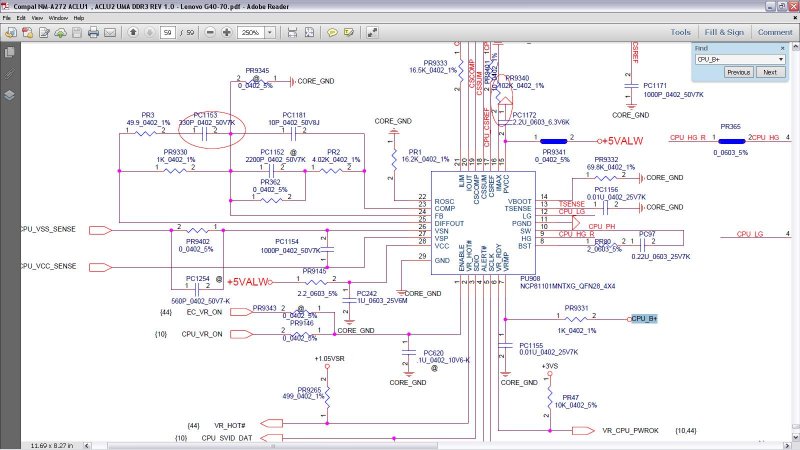Open the File menu

point(7,18)
